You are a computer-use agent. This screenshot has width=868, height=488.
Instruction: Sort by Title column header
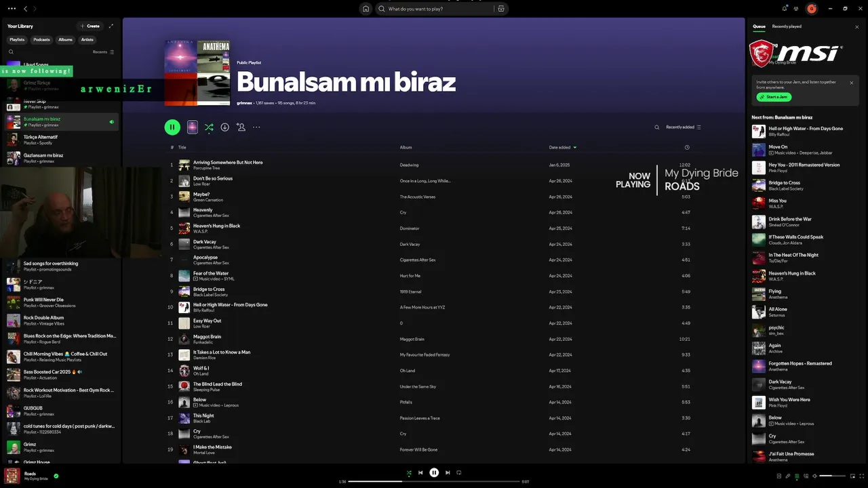(x=182, y=147)
